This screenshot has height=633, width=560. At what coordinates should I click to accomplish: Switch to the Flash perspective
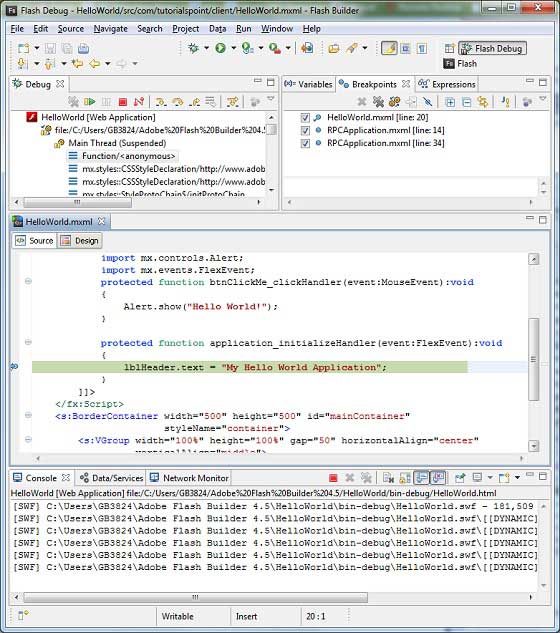point(460,64)
